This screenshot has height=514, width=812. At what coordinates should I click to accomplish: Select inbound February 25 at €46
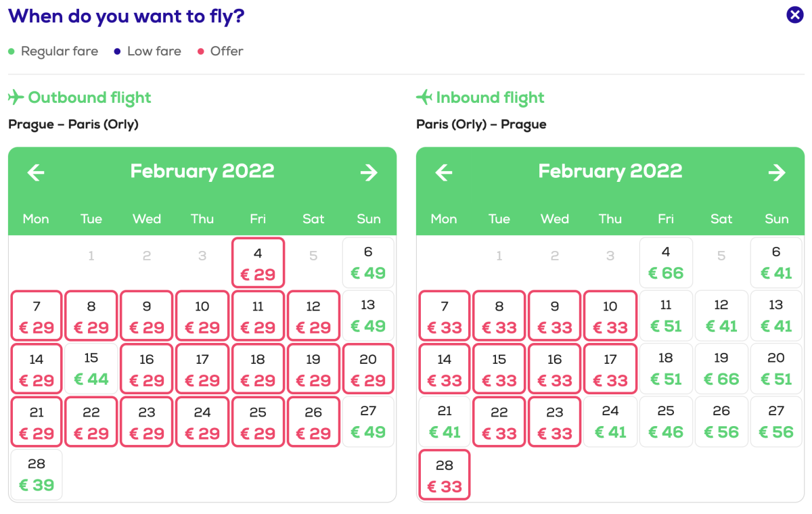[x=666, y=421]
